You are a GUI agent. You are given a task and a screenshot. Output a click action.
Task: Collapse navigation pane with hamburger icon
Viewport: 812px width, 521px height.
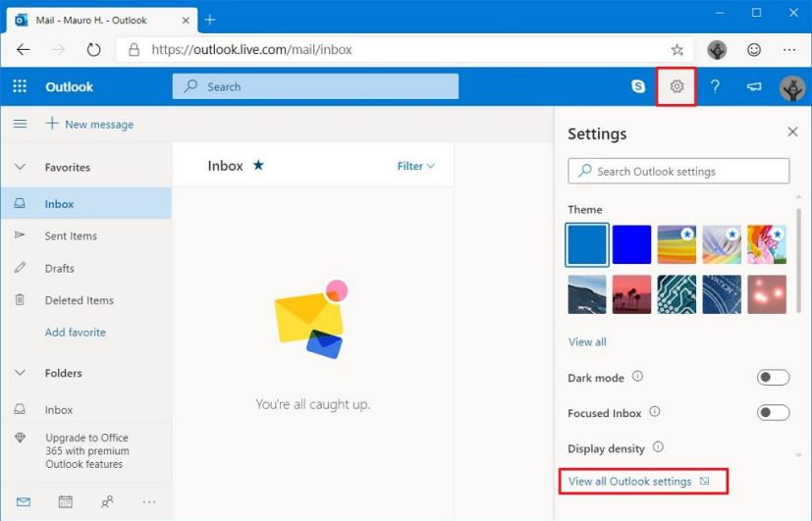(21, 124)
